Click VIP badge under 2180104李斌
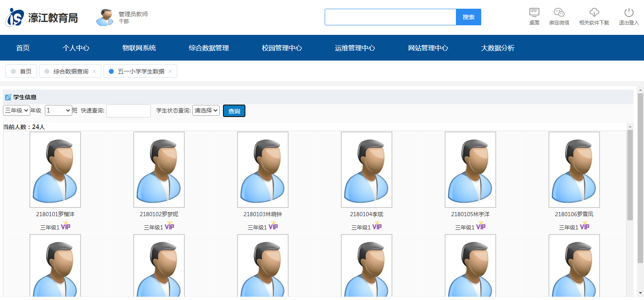644x300 pixels. click(x=377, y=225)
